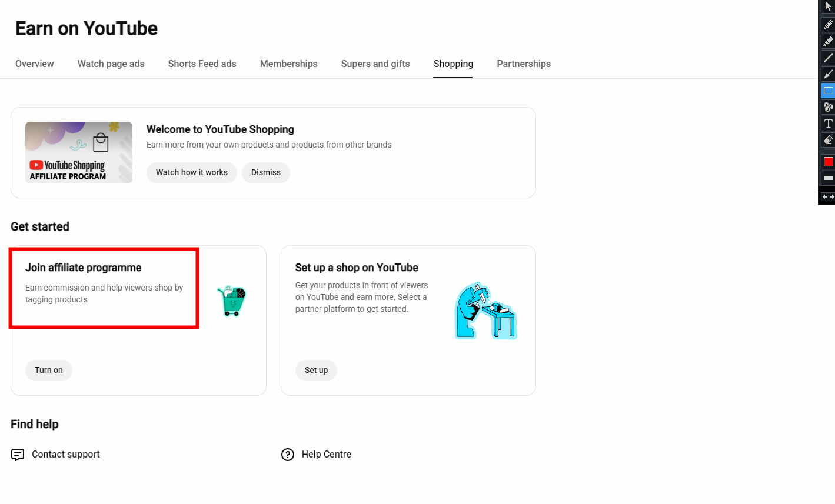This screenshot has width=835, height=504.
Task: Click the Get started section heading
Action: pyautogui.click(x=40, y=226)
